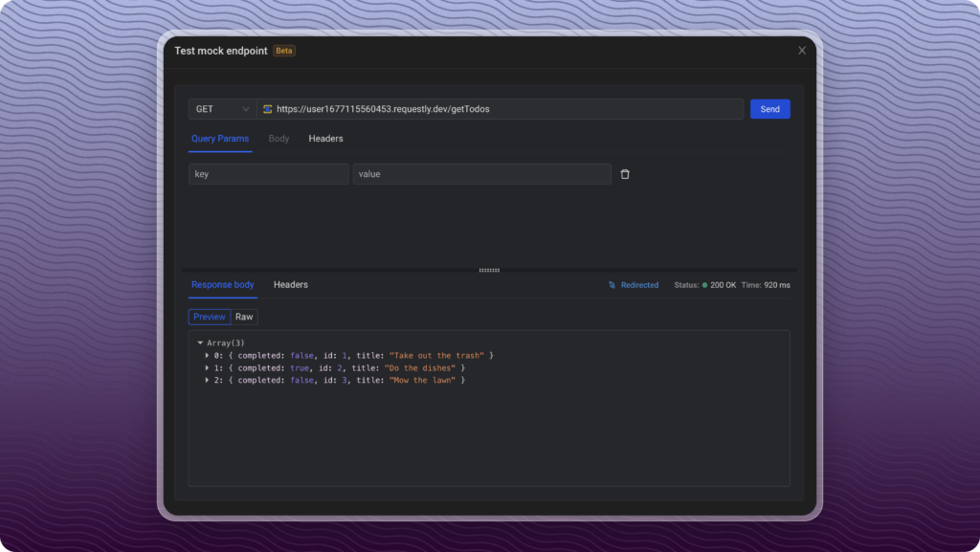Click the Test mock endpoint title

pyautogui.click(x=221, y=51)
